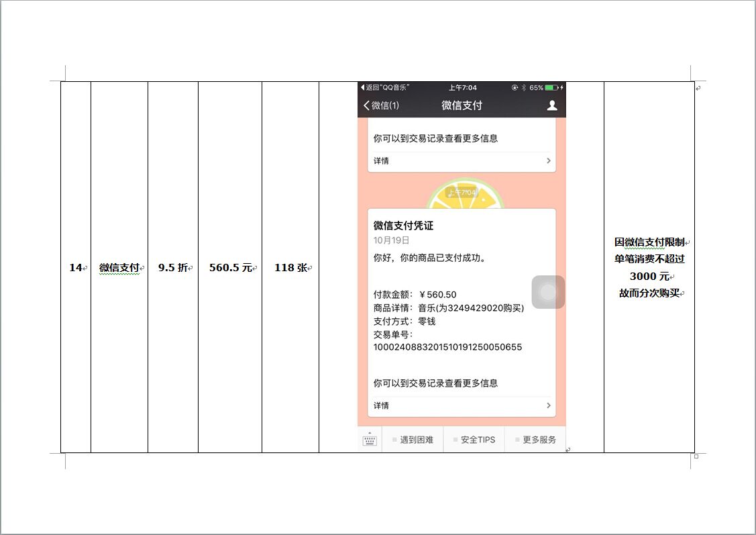Tap 返回"QQ音乐" in the status bar
Screen dimensions: 756x535
[x=385, y=87]
